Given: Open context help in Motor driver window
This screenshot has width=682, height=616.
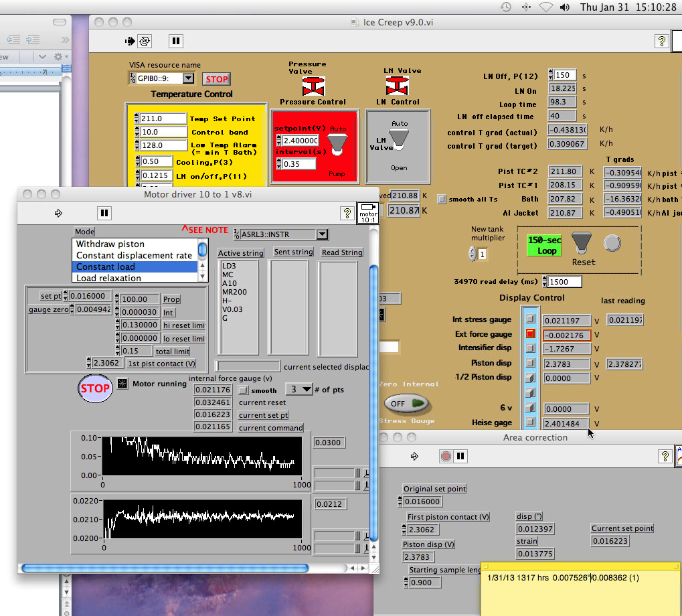Looking at the screenshot, I should [x=347, y=213].
